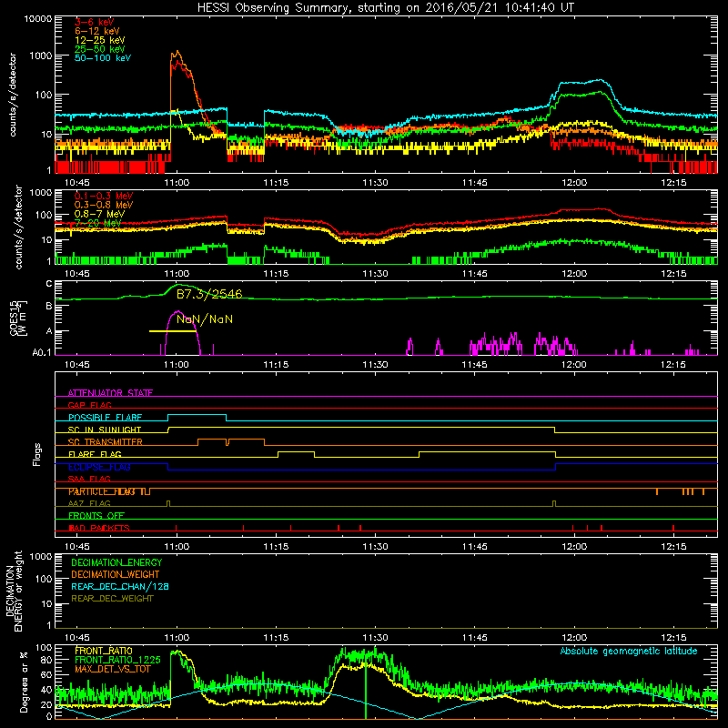Select the GAP_FLAG label
The image size is (728, 728).
pyautogui.click(x=89, y=405)
